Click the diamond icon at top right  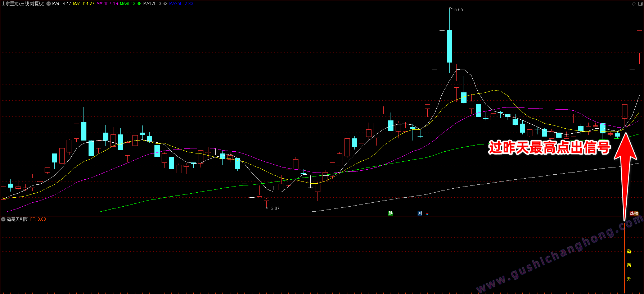[x=634, y=4]
